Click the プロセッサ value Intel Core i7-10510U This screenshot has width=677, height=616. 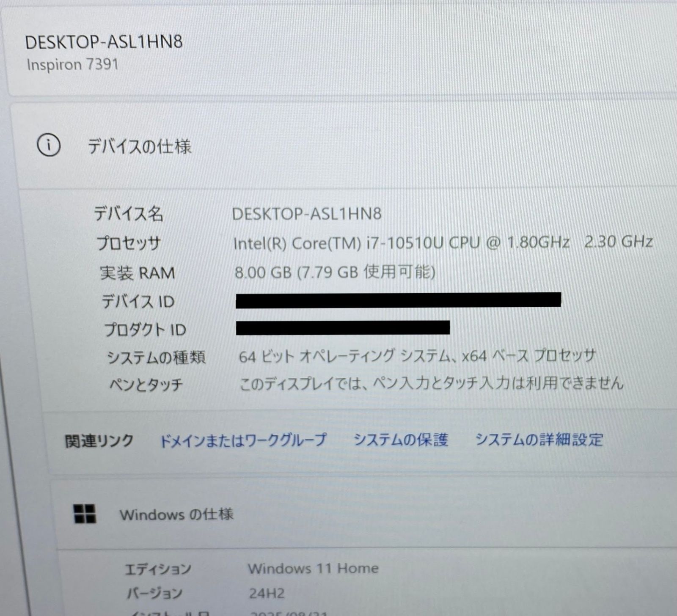[443, 242]
